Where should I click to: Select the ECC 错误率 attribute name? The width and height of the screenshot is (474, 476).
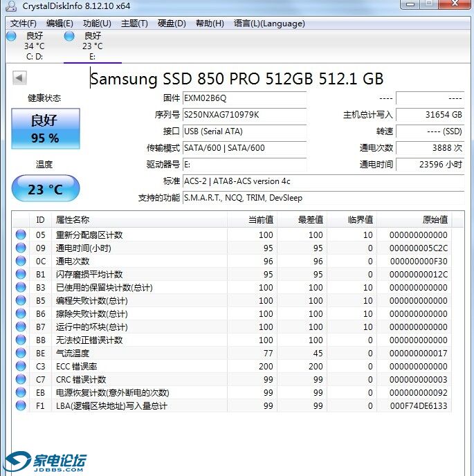[x=77, y=367]
